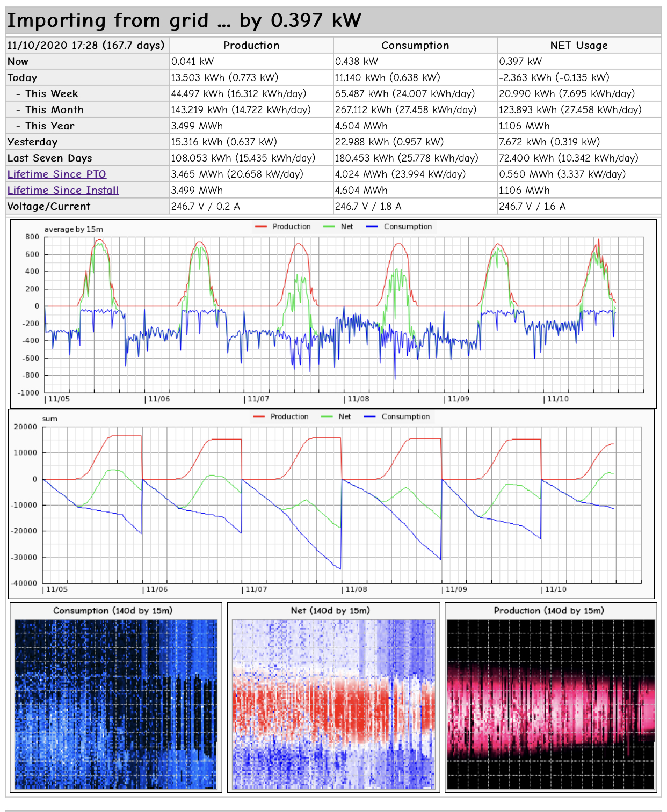
Task: Click the Now production value "0.041 kW"
Action: coord(192,62)
